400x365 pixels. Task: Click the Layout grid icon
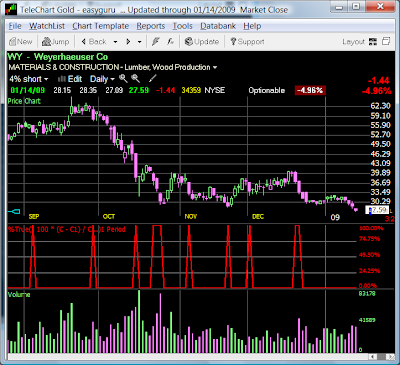pyautogui.click(x=373, y=42)
